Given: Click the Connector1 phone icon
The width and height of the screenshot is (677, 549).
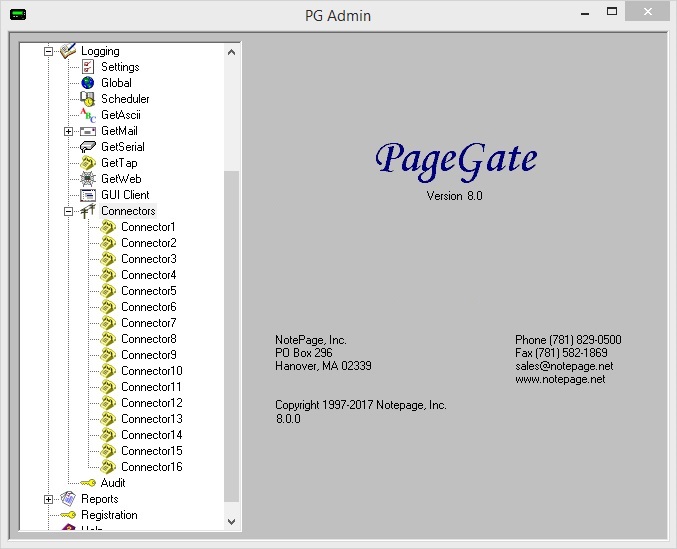Looking at the screenshot, I should tap(108, 227).
